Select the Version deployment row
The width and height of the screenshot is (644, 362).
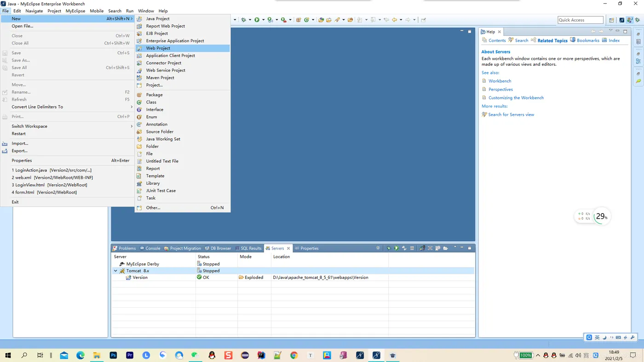pyautogui.click(x=293, y=277)
